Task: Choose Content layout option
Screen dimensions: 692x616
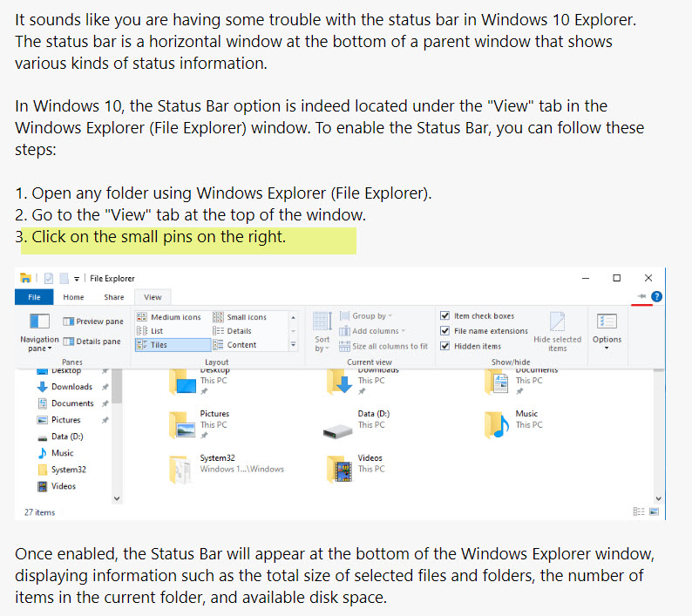Action: click(x=234, y=345)
